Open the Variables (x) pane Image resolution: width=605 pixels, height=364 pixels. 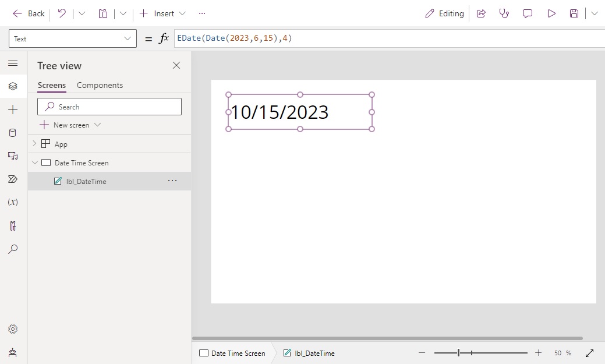pos(13,202)
